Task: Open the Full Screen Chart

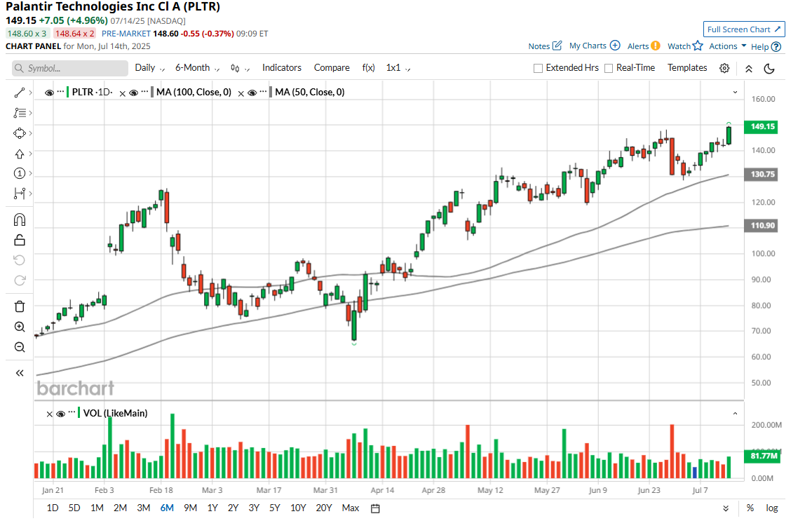Action: (x=744, y=29)
